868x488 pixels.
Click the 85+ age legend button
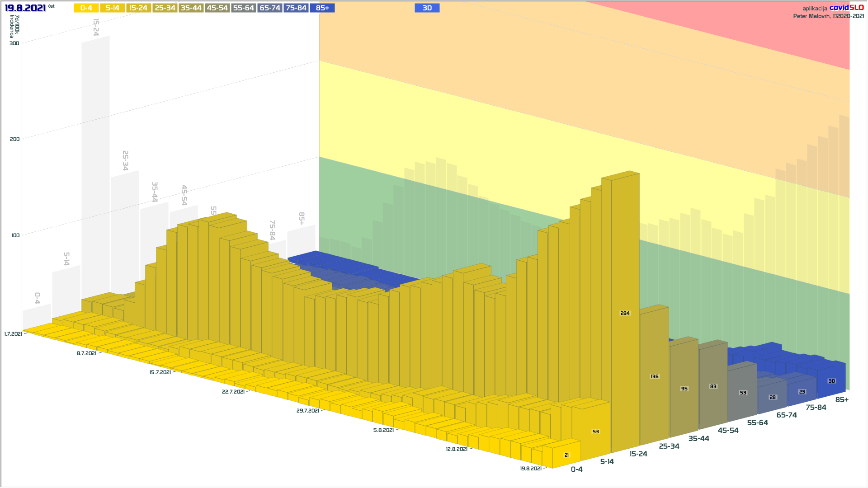322,8
